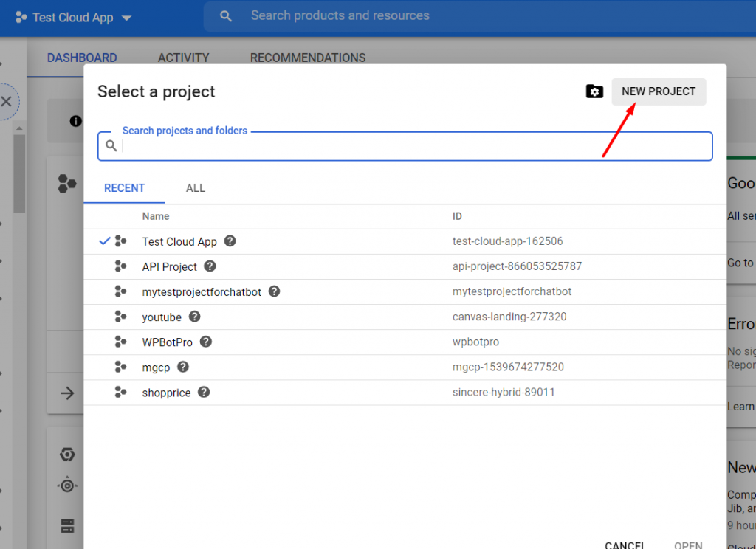This screenshot has width=756, height=549.
Task: Click the right-arrow icon in the left sidebar
Action: [x=67, y=394]
